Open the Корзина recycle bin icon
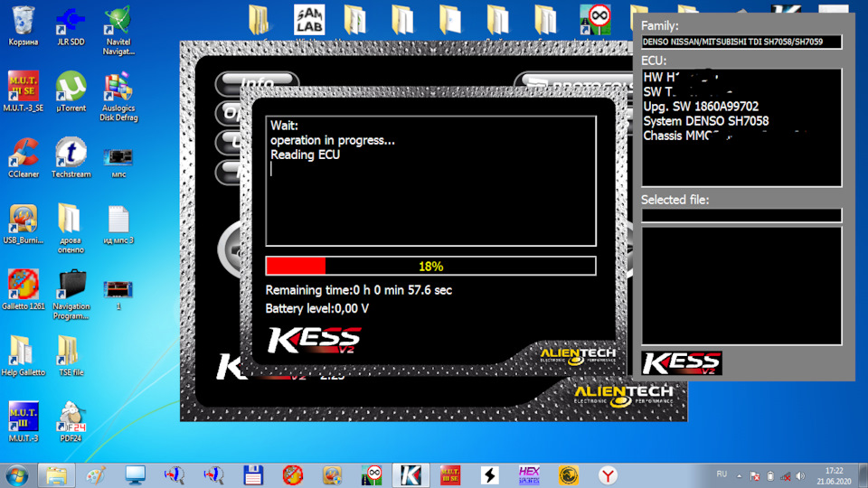Viewport: 868px width, 488px height. (x=23, y=25)
